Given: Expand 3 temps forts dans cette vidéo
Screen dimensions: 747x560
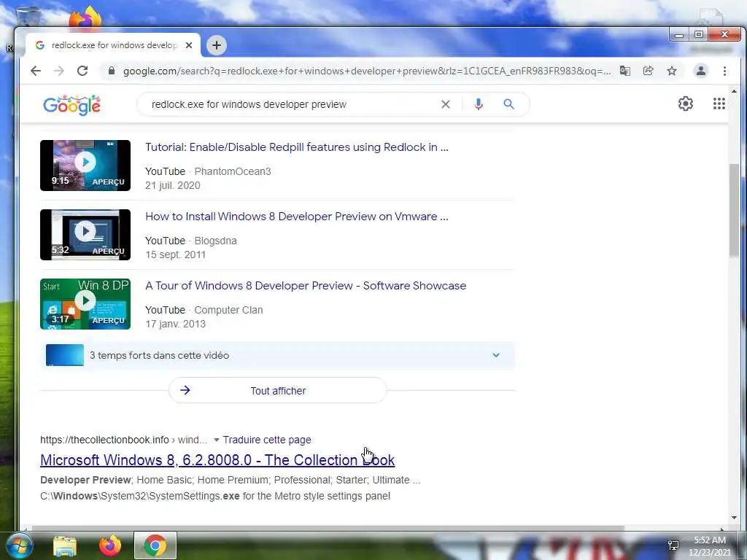Looking at the screenshot, I should [278, 355].
